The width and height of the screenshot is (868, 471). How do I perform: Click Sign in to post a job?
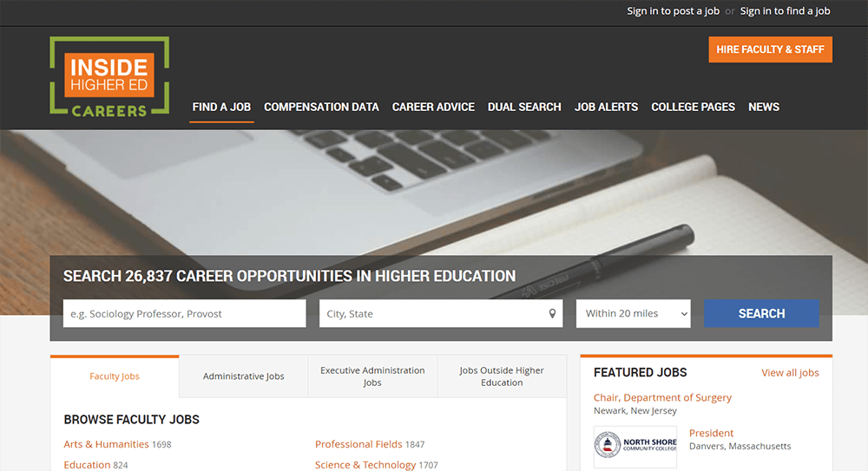coord(673,11)
